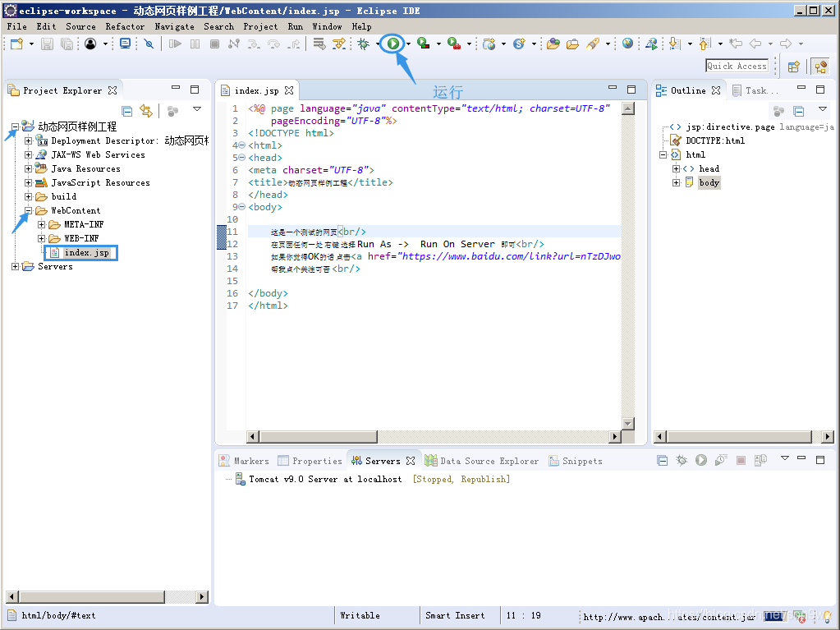Select index.jsp in Project Explorer
Viewport: 840px width, 630px height.
coord(86,252)
